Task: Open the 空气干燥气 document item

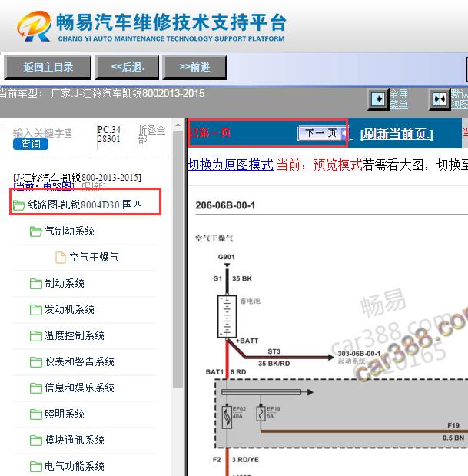Action: (x=94, y=258)
